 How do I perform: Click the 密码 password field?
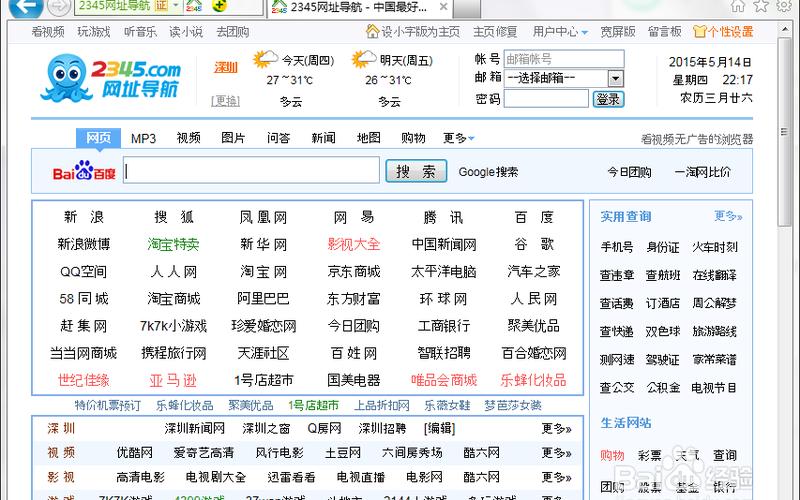click(x=546, y=98)
